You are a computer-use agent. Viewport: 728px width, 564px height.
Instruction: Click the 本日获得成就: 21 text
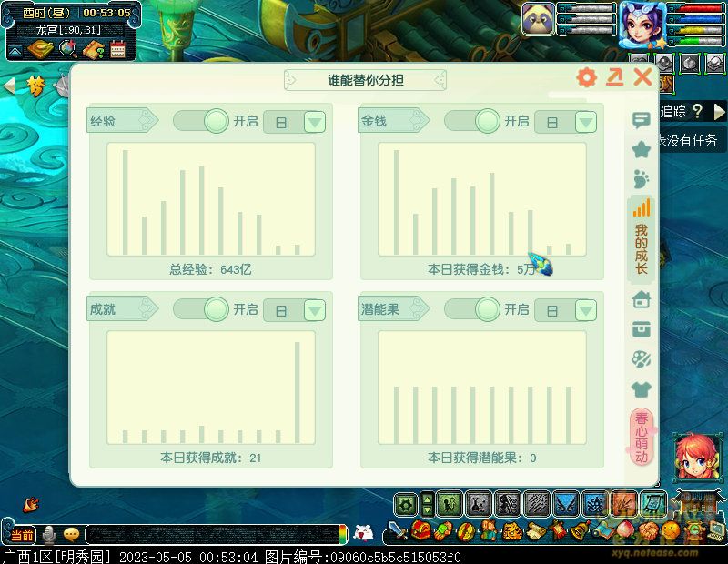211,458
